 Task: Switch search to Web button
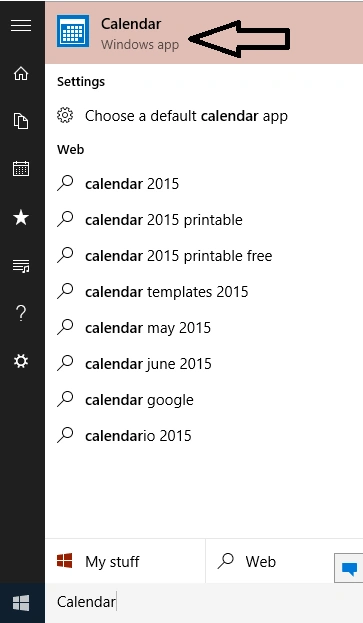270,561
